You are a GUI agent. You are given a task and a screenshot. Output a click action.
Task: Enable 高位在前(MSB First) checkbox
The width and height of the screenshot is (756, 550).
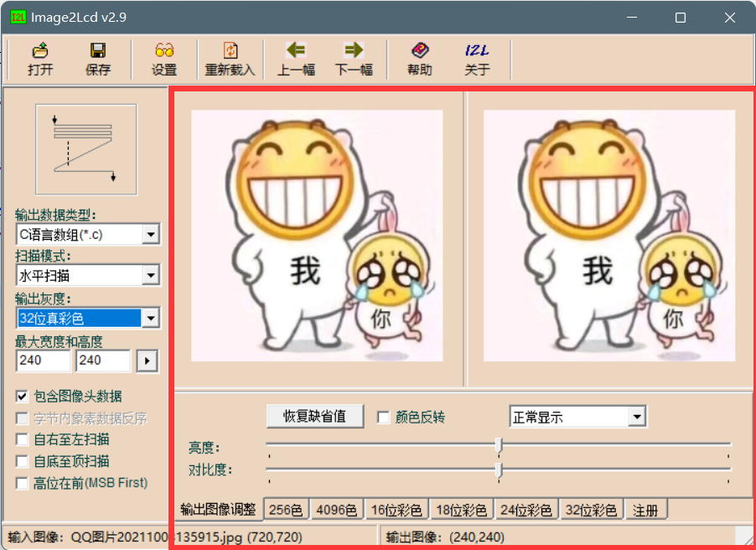click(x=22, y=483)
